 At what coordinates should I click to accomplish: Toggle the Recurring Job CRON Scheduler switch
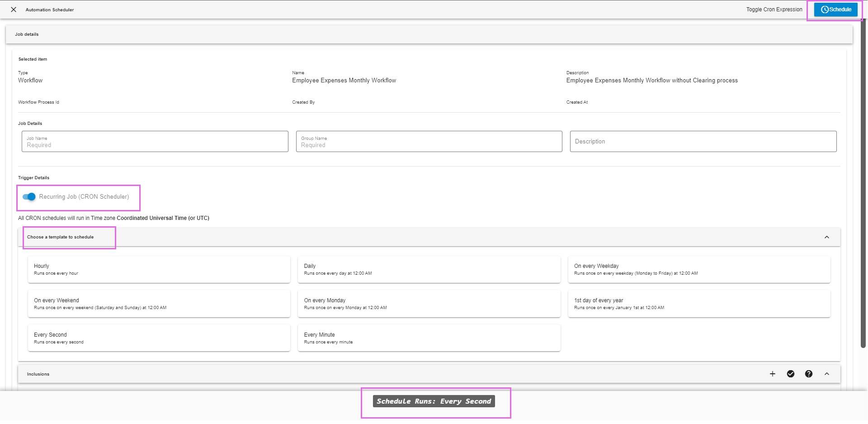29,197
